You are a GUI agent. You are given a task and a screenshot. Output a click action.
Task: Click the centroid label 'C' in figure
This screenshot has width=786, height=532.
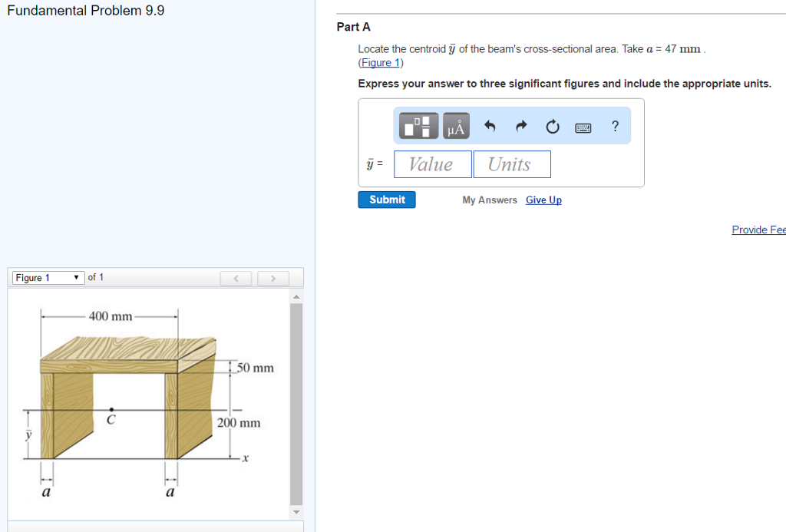pyautogui.click(x=111, y=420)
